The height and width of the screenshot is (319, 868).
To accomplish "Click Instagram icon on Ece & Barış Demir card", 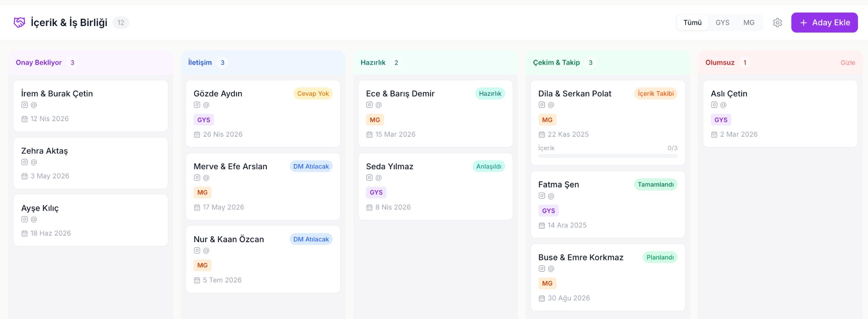I will pyautogui.click(x=369, y=105).
